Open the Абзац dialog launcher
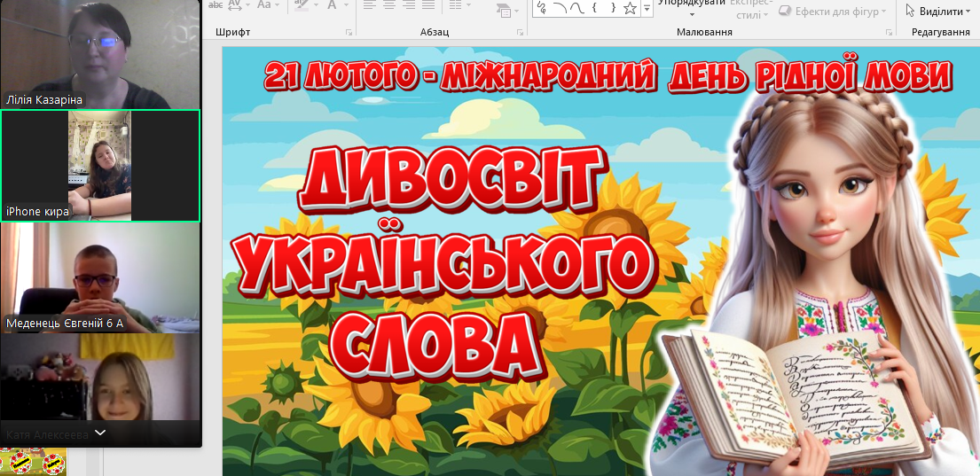The height and width of the screenshot is (476, 980). click(x=520, y=31)
